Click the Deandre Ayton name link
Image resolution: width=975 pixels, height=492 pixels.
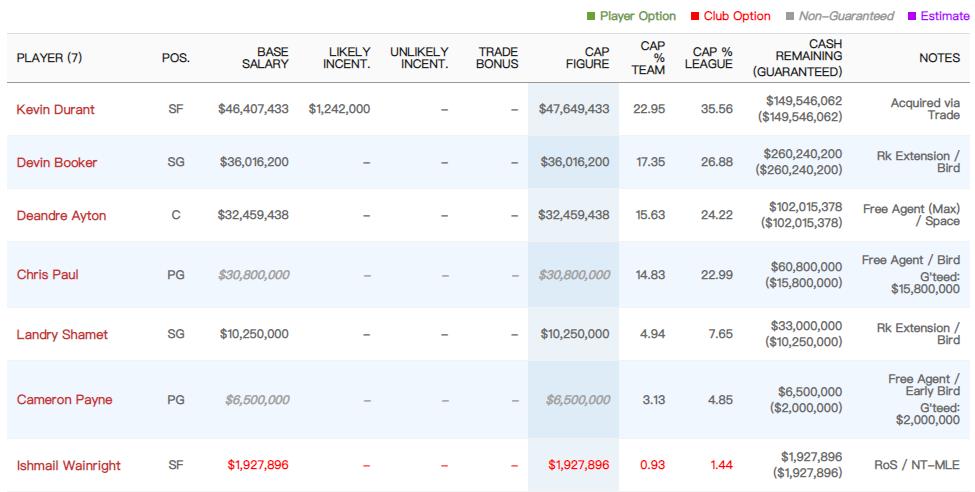[x=61, y=215]
